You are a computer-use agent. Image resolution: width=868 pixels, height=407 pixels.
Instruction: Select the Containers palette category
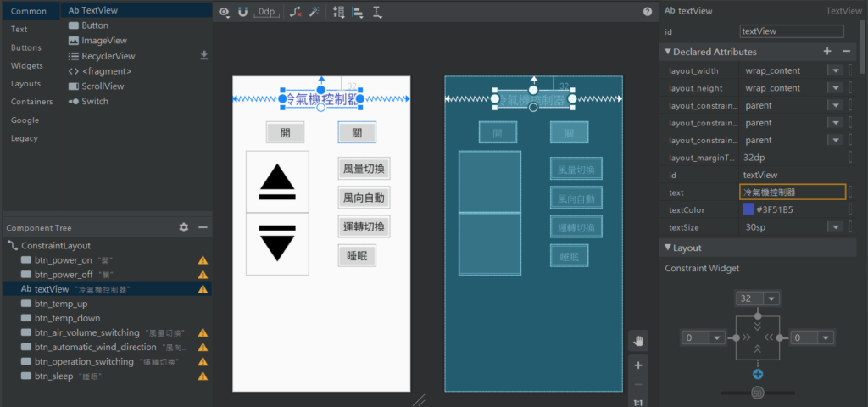click(31, 102)
